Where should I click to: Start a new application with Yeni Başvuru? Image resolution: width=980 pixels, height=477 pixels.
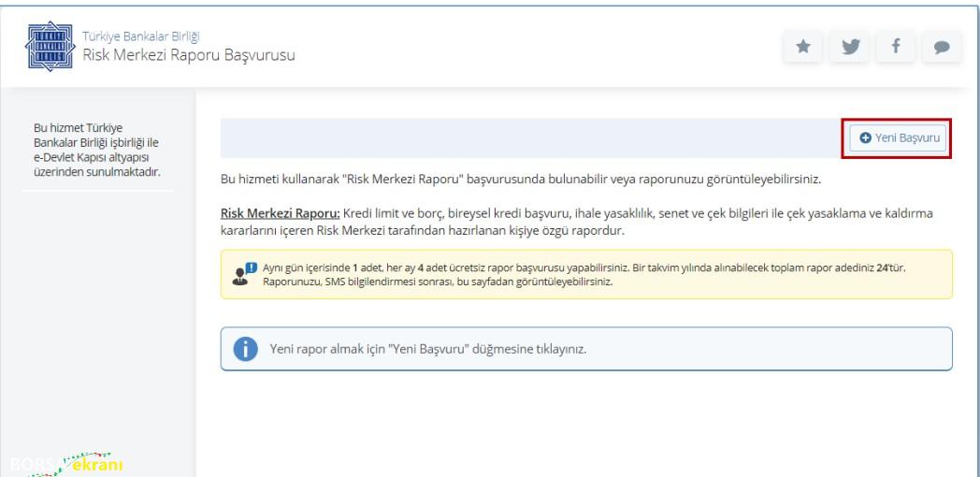pos(898,138)
